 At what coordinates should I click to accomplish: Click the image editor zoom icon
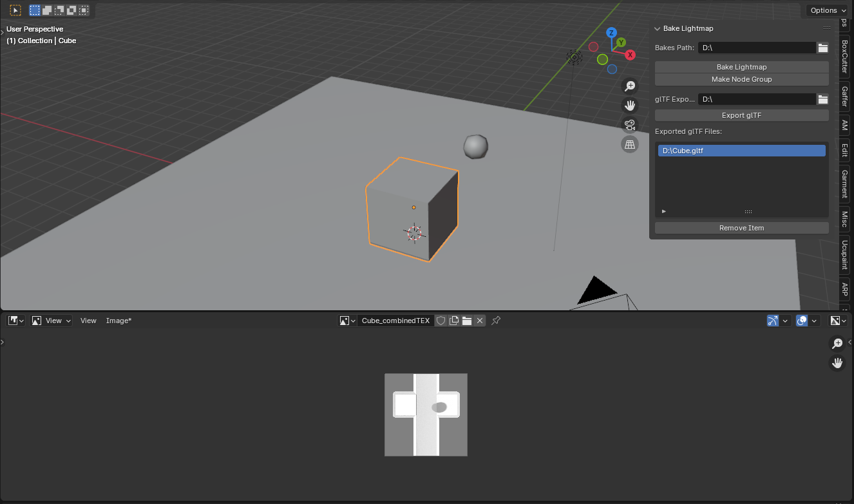837,344
